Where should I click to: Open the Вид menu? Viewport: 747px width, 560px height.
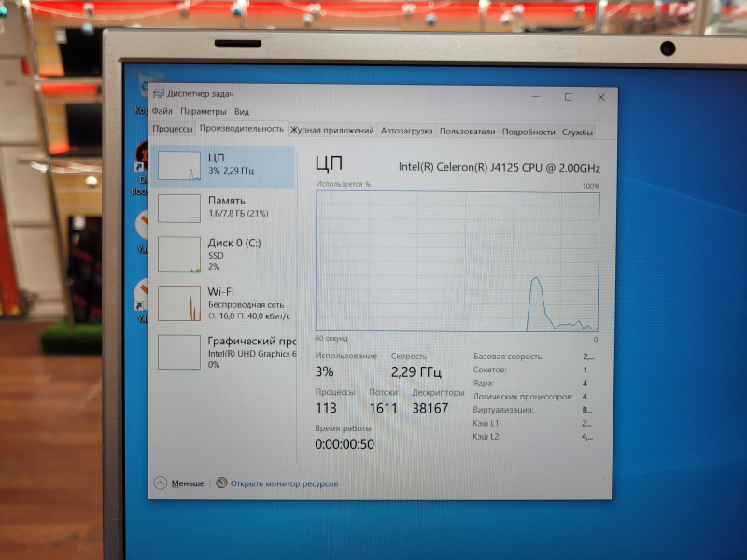coord(242,112)
